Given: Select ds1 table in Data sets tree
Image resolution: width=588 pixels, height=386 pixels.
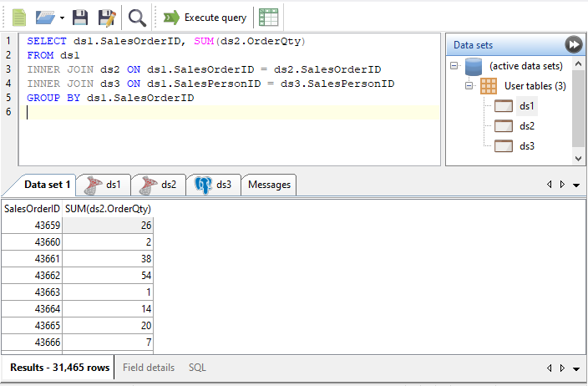Looking at the screenshot, I should pyautogui.click(x=526, y=106).
